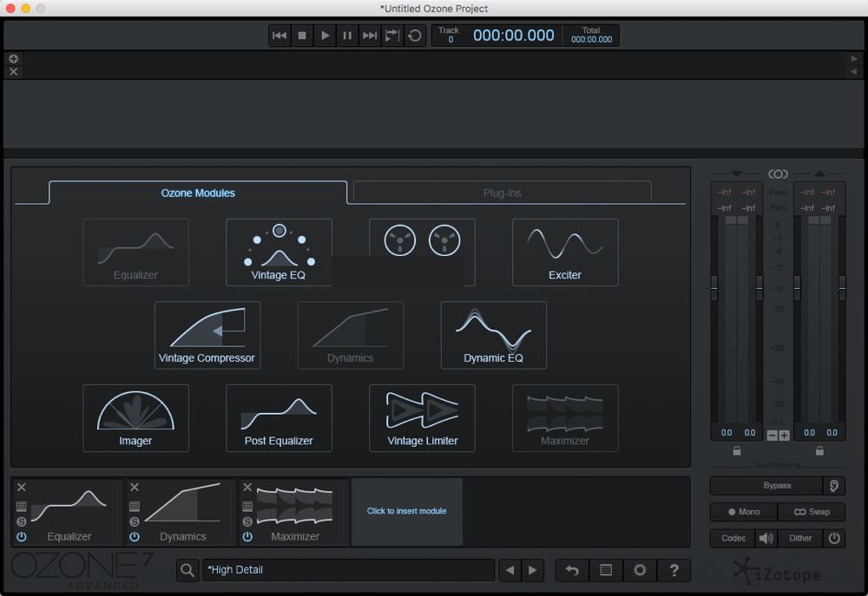Click the preset search magnifier icon
The width and height of the screenshot is (868, 596).
pyautogui.click(x=187, y=570)
